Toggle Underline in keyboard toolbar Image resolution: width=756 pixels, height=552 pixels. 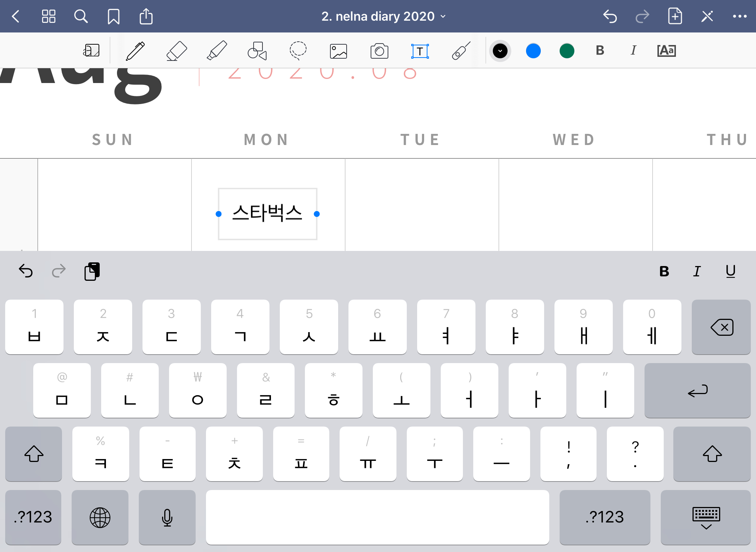coord(730,272)
